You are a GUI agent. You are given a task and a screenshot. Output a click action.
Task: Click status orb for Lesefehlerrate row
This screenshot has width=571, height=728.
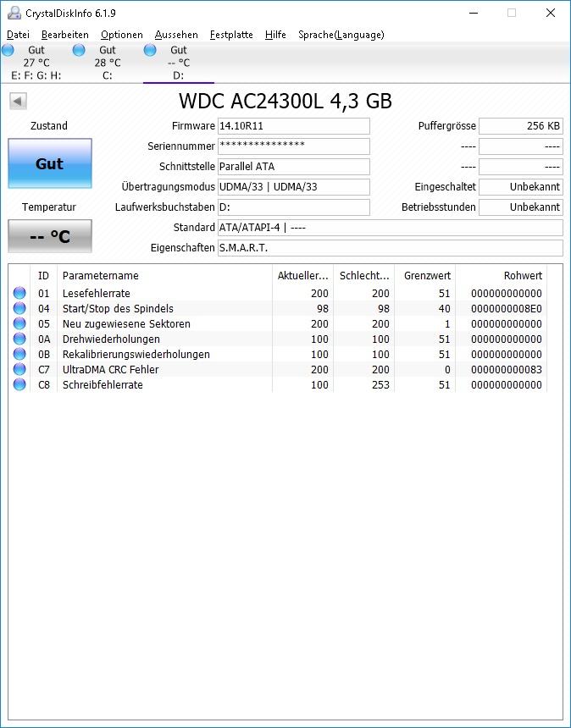pyautogui.click(x=19, y=293)
